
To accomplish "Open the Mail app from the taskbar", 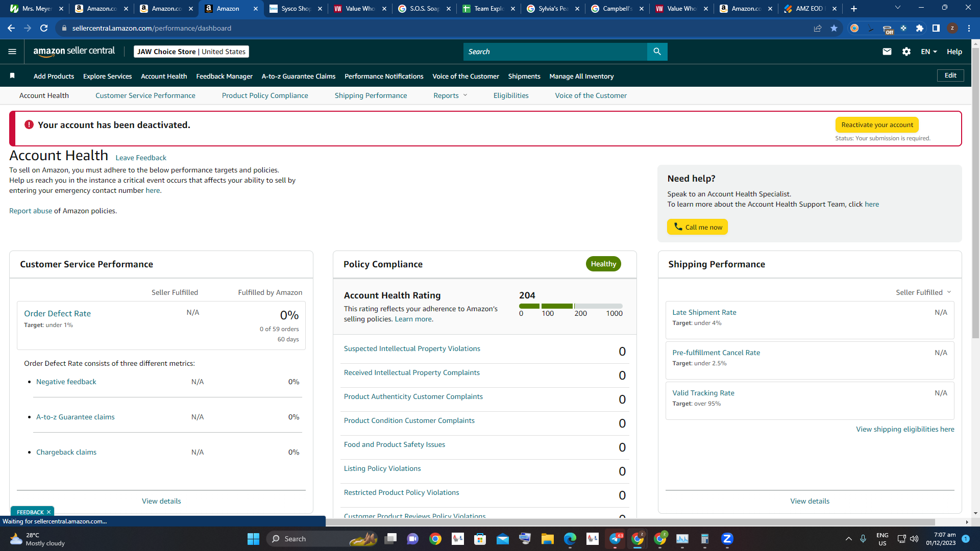I will [503, 539].
